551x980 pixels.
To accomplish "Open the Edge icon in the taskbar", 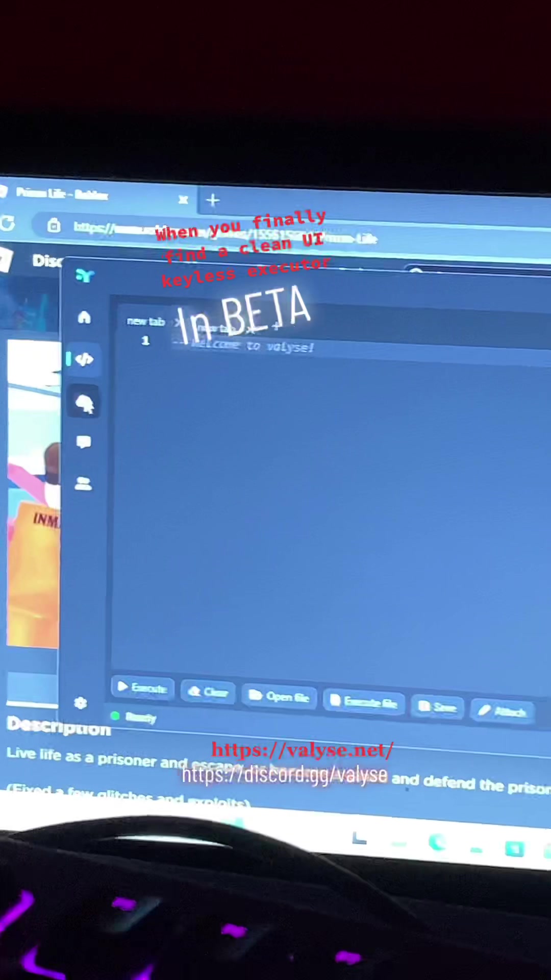I will pos(437,843).
